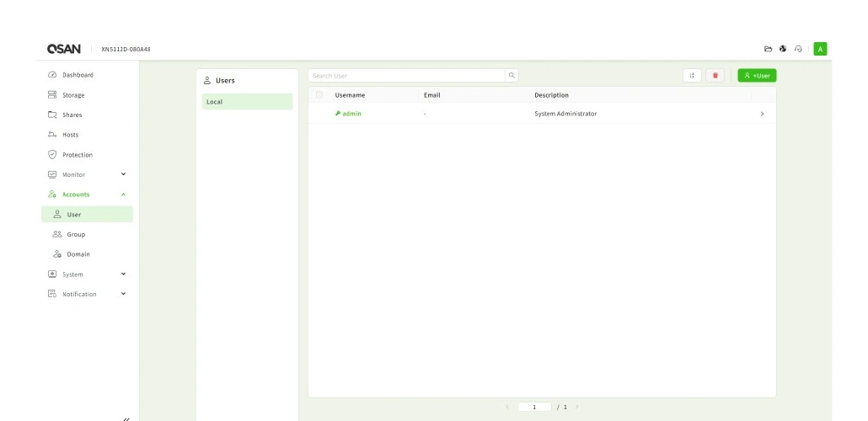This screenshot has width=868, height=421.
Task: Click the Dashboard gauge icon
Action: 52,75
